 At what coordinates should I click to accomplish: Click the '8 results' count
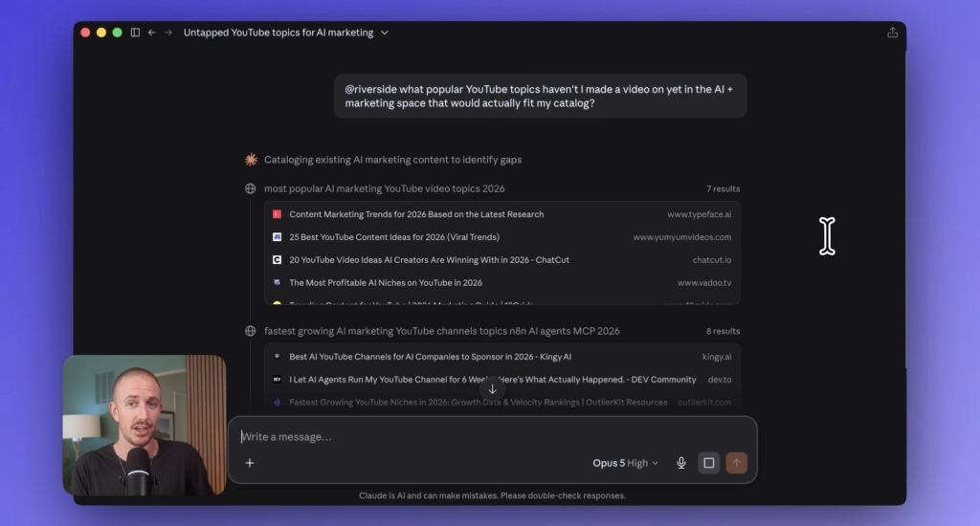click(724, 331)
